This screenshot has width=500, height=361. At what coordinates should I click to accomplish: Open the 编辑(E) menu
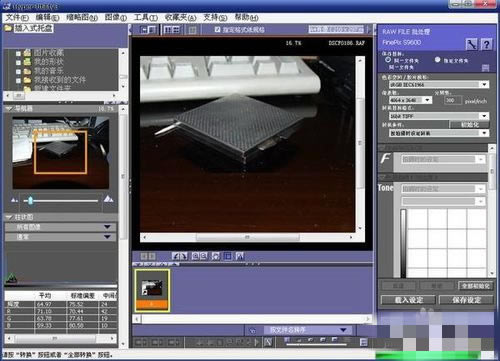[47, 17]
